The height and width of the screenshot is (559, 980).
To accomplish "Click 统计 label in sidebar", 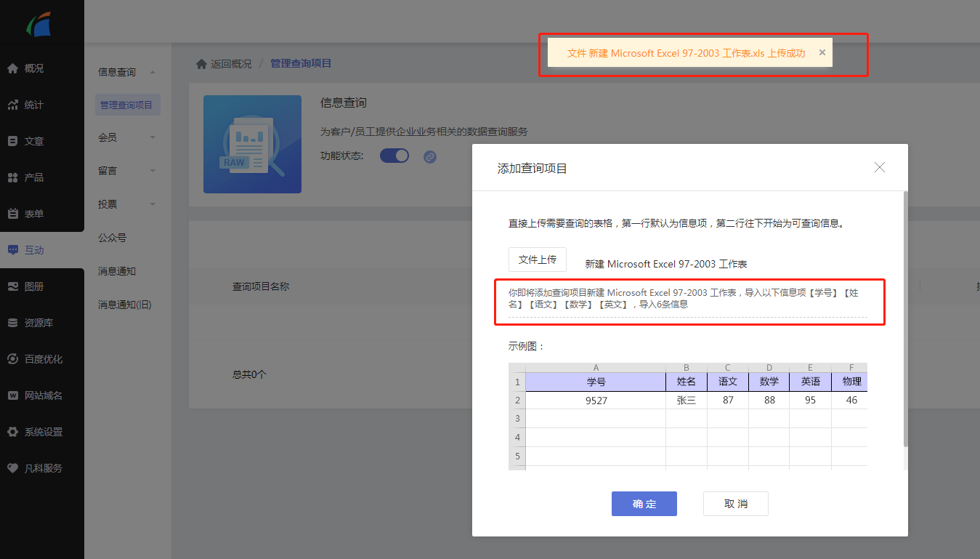I will point(34,105).
